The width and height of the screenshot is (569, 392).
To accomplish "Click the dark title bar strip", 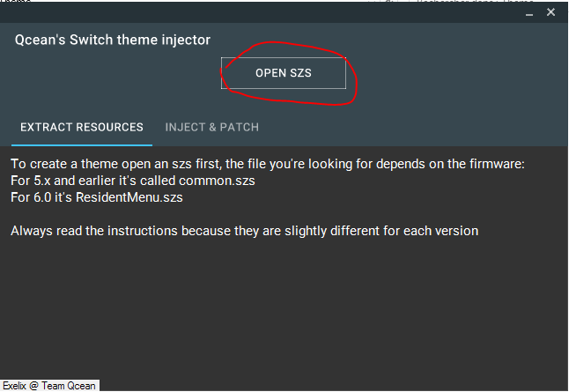I will point(264,12).
